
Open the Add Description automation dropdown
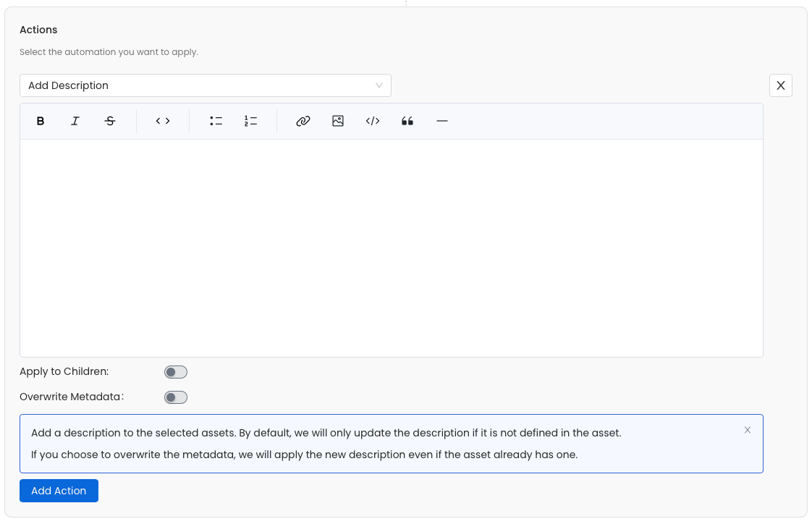point(205,85)
